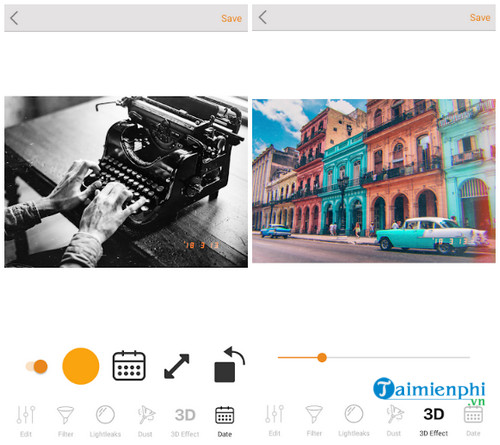The width and height of the screenshot is (500, 445).
Task: Click the 3D effect intensity slider handle
Action: (x=322, y=358)
